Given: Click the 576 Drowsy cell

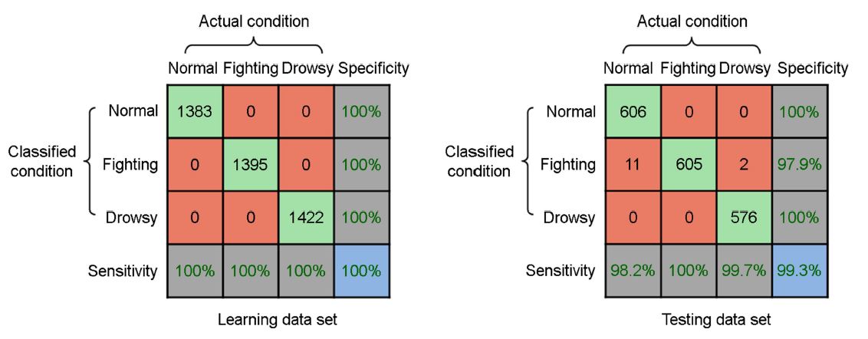Looking at the screenshot, I should click(744, 218).
